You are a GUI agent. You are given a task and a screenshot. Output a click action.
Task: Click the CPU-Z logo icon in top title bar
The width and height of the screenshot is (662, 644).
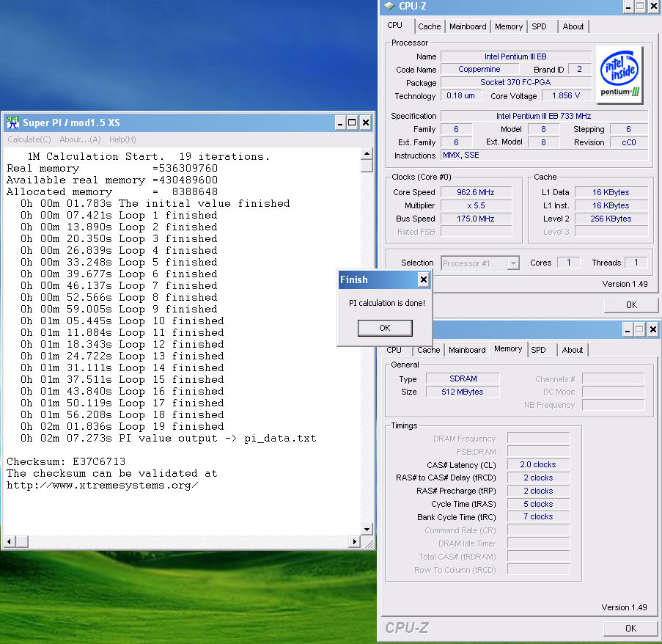pos(389,6)
